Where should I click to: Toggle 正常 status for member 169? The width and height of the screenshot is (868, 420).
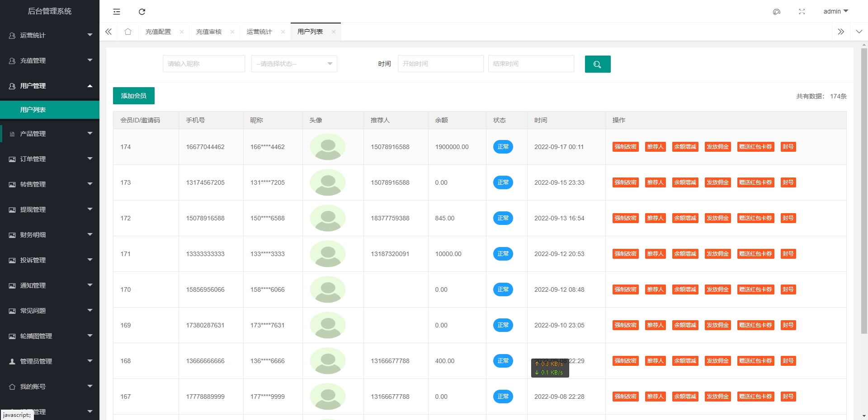[x=503, y=325]
